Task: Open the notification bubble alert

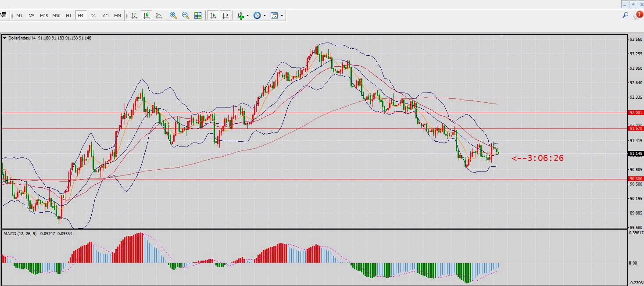Action: coord(637,15)
